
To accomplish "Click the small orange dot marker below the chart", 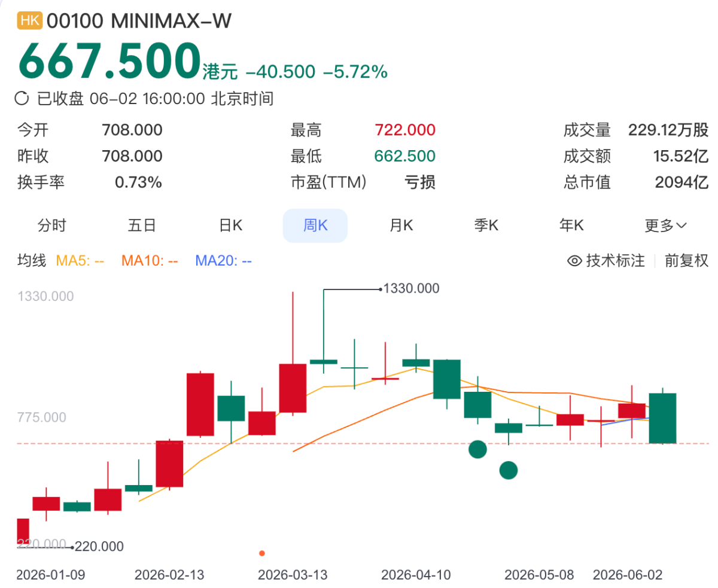I will coord(261,553).
